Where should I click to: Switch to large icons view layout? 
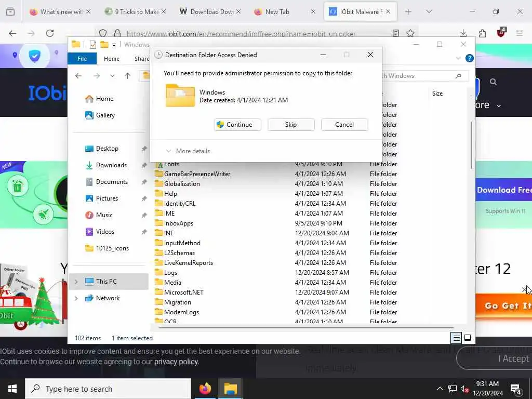(x=468, y=338)
